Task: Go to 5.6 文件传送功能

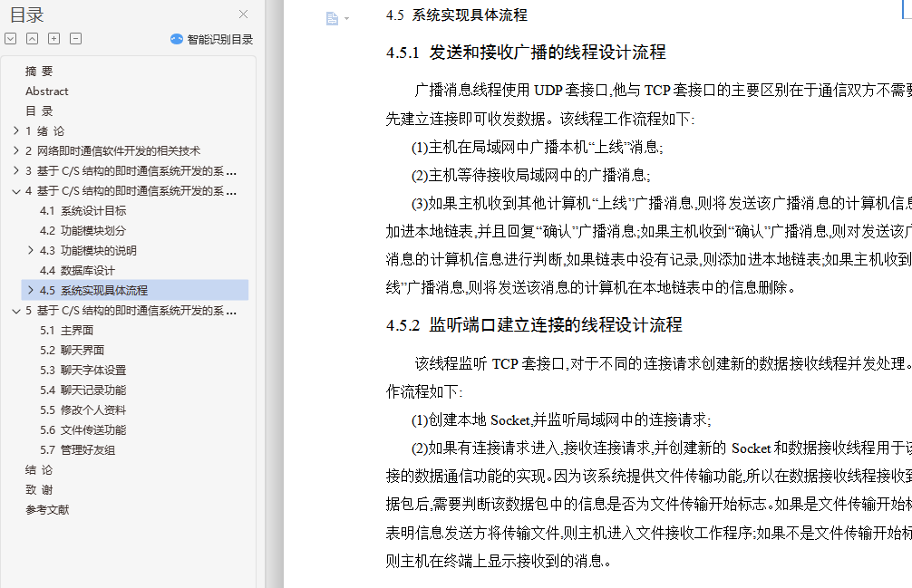Action: [x=82, y=430]
